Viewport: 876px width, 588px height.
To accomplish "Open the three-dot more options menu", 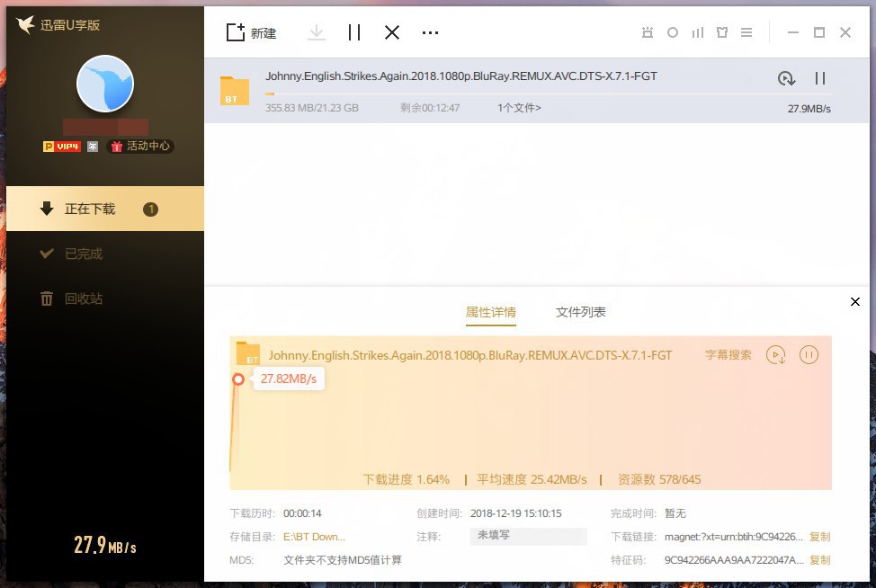I will (430, 32).
